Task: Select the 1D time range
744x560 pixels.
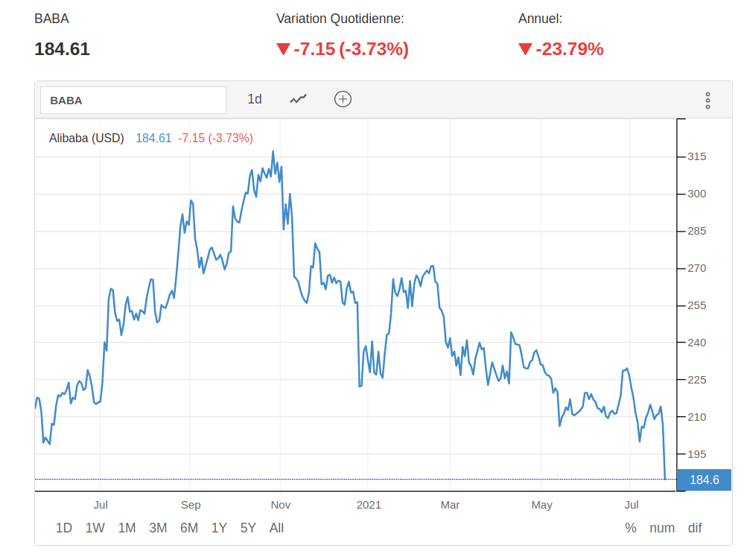Action: pyautogui.click(x=64, y=528)
